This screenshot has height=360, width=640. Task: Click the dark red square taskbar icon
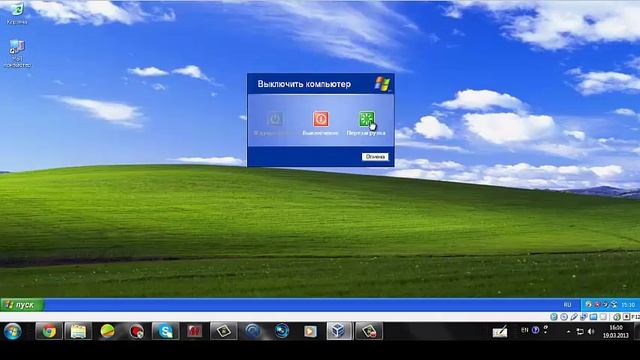pyautogui.click(x=194, y=331)
